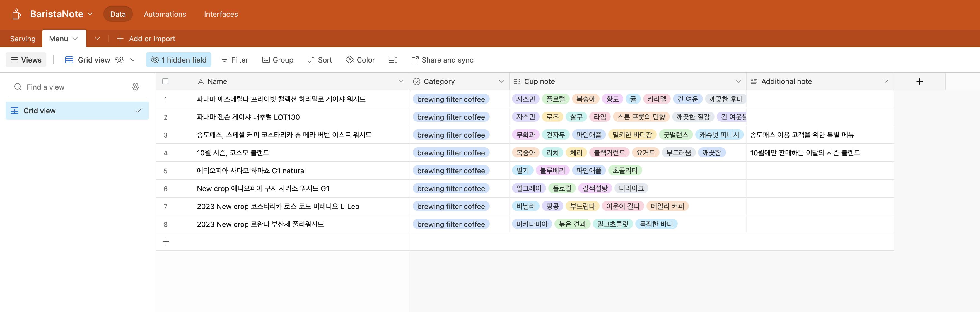Toggle the 1 hidden field control

[178, 60]
